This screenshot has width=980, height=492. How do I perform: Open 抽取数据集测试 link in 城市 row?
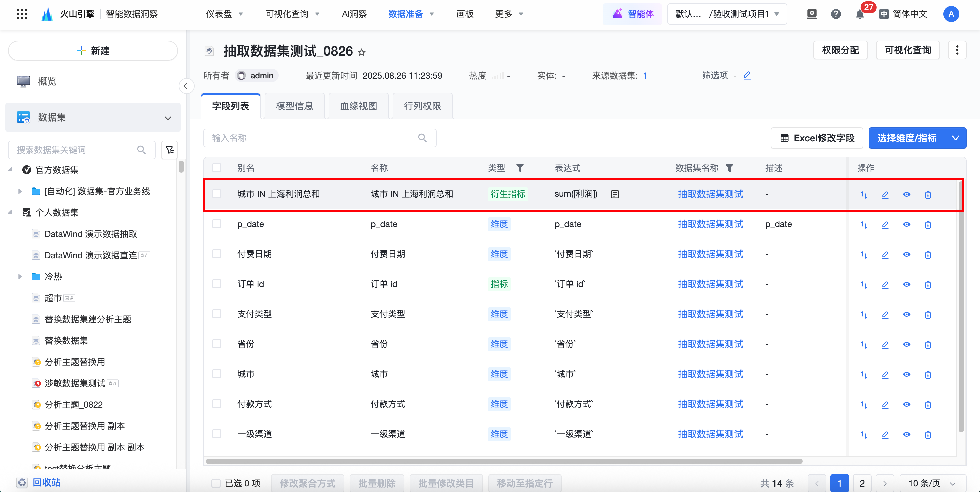[710, 374]
